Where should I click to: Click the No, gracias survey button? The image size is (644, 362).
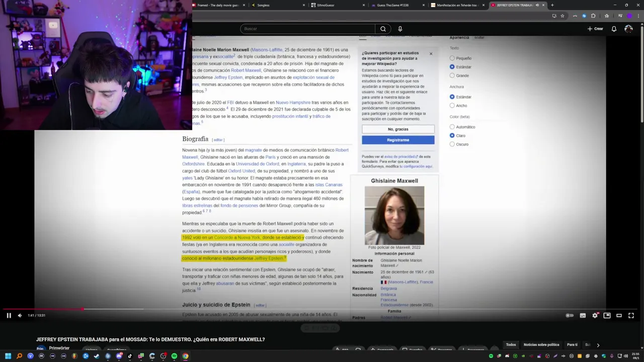(x=398, y=129)
